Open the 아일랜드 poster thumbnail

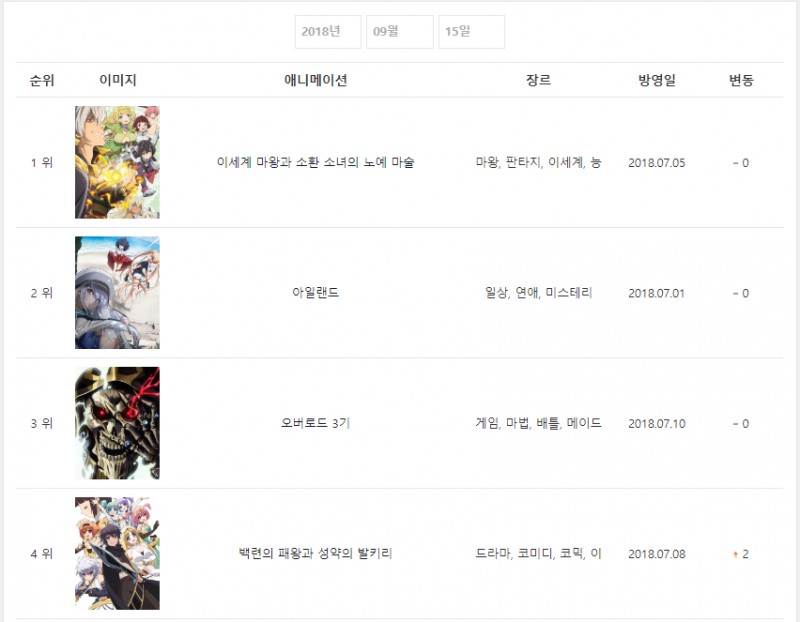pos(117,292)
